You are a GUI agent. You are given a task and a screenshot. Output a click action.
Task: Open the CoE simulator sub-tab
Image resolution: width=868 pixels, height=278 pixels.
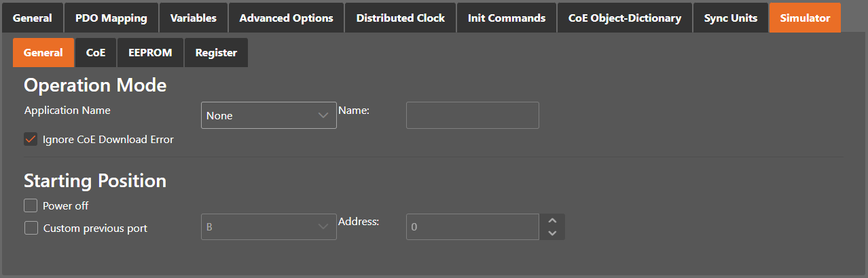[x=96, y=53]
